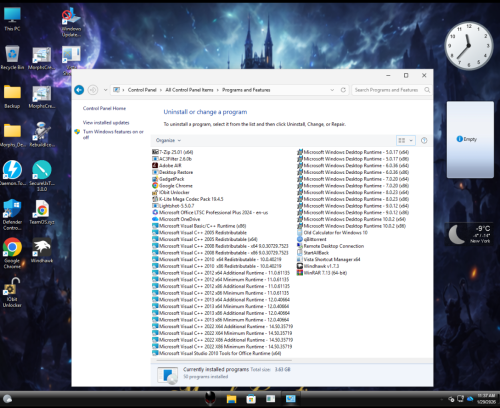
Task: Click the Forward arrow in Control Panel
Action: pos(93,90)
